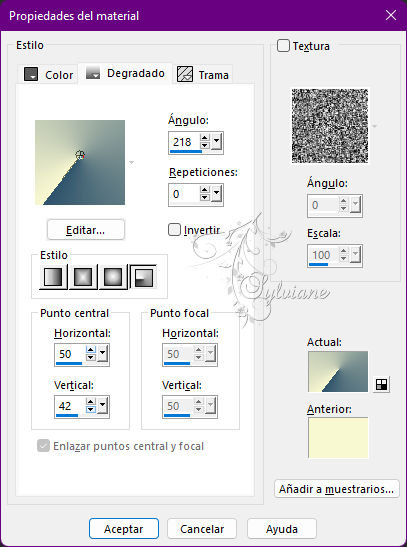The width and height of the screenshot is (407, 547).
Task: Click the Editar... button
Action: coord(85,230)
